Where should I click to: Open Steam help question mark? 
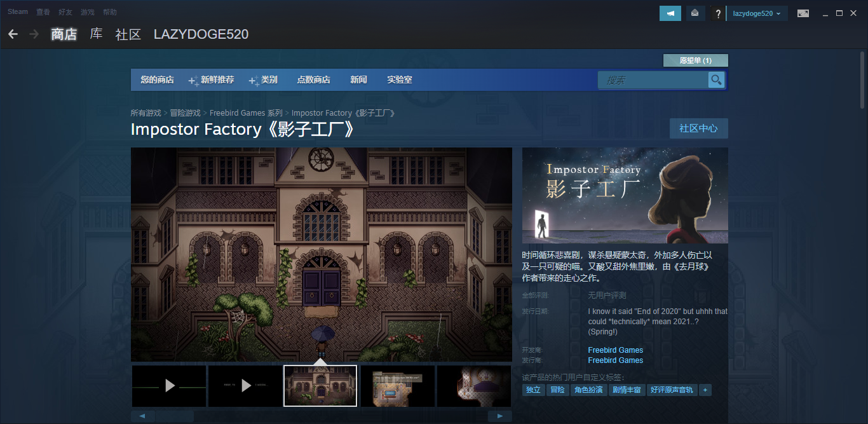[717, 13]
